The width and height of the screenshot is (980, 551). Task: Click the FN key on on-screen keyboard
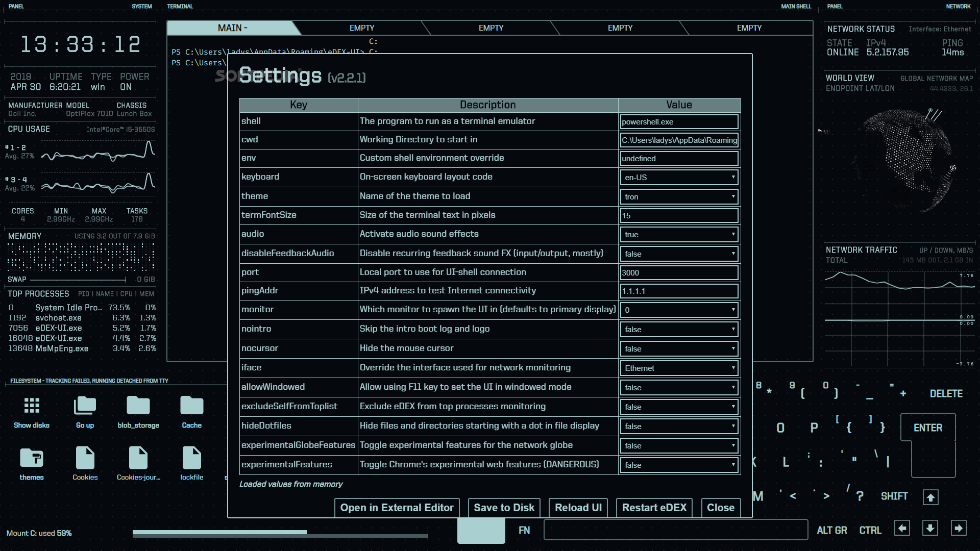click(524, 531)
